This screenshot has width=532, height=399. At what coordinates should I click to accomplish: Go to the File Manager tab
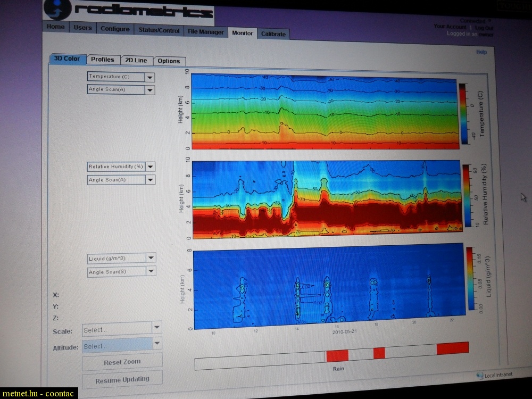coord(206,31)
